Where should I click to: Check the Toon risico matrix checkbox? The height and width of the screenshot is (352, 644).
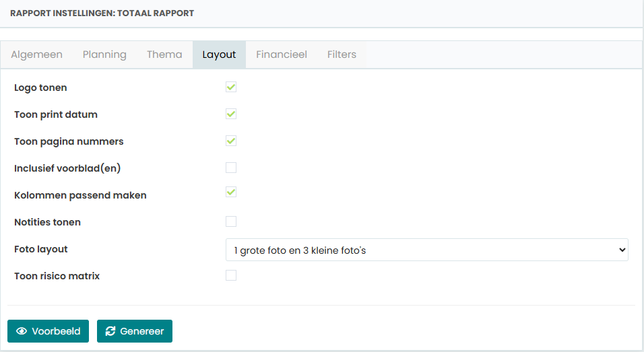(x=231, y=275)
